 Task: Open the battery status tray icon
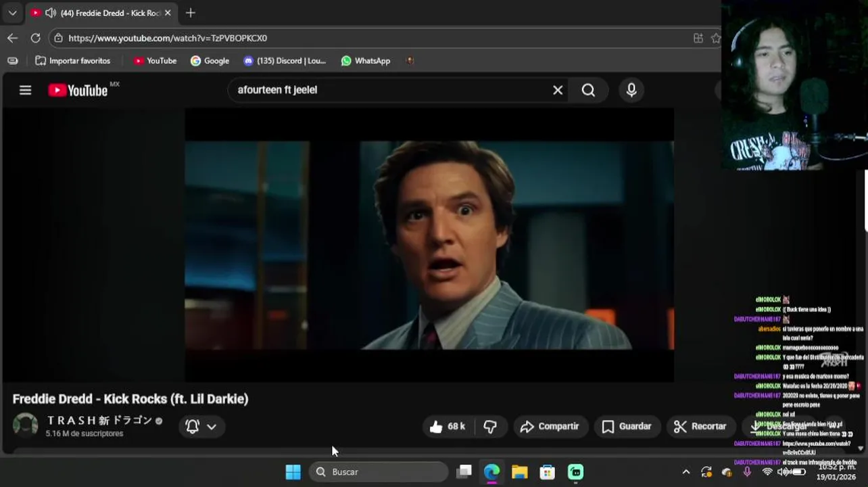(x=798, y=472)
